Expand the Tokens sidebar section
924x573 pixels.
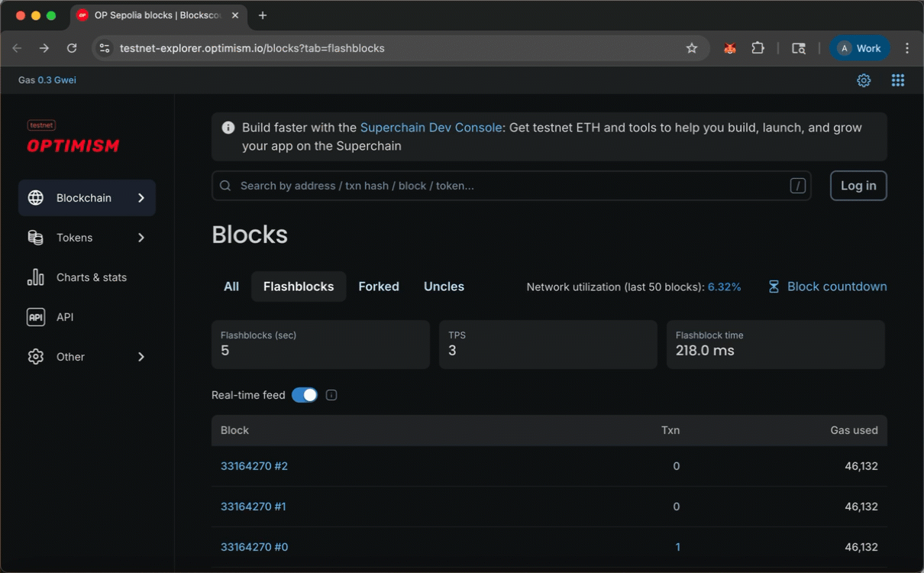(x=141, y=238)
